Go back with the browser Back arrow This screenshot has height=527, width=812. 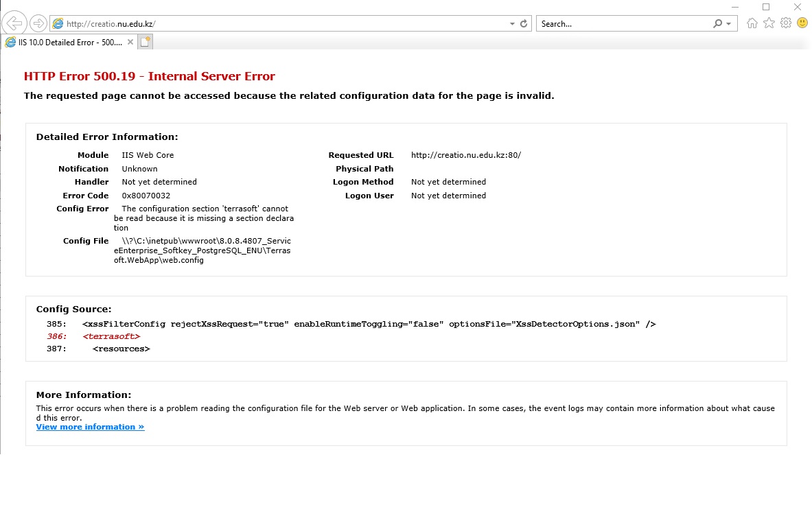pos(14,23)
